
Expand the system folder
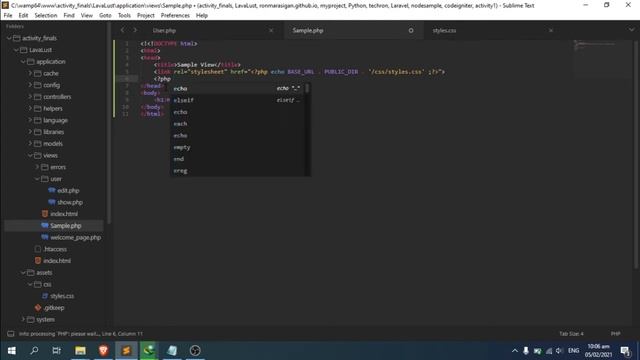click(23, 320)
